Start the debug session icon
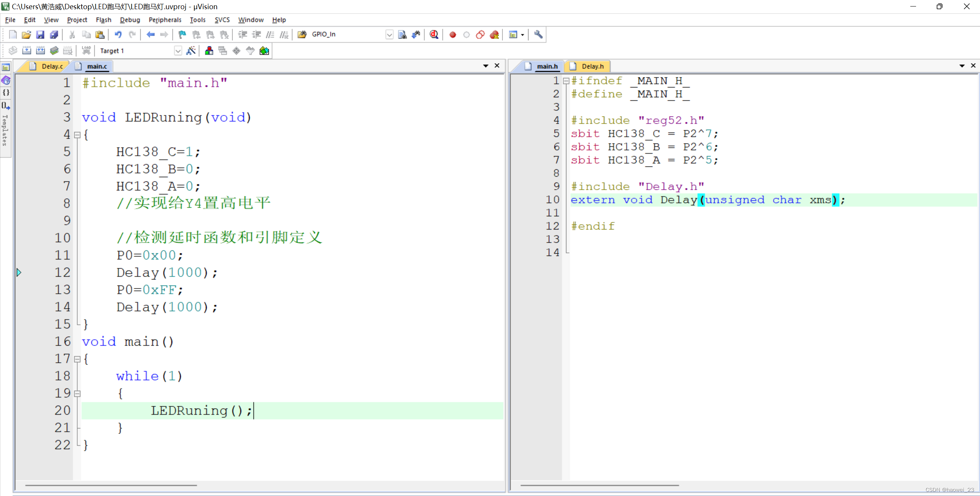This screenshot has height=496, width=980. click(x=434, y=34)
